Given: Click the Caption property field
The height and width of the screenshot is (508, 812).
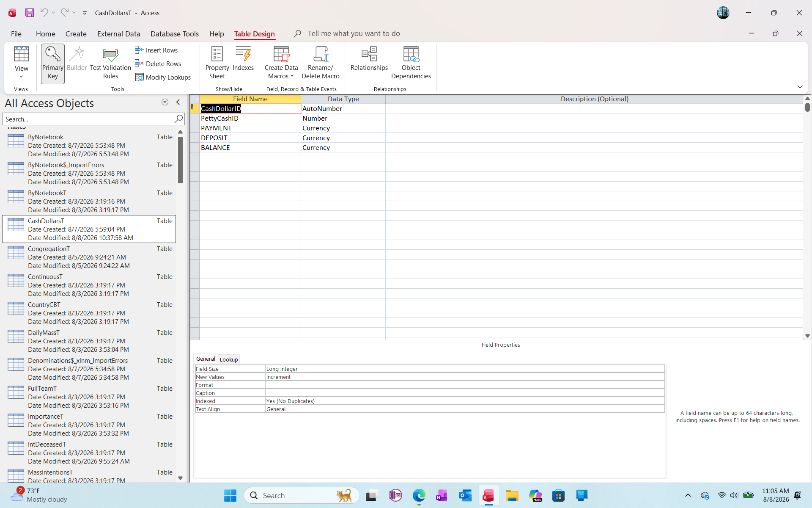Looking at the screenshot, I should [465, 393].
